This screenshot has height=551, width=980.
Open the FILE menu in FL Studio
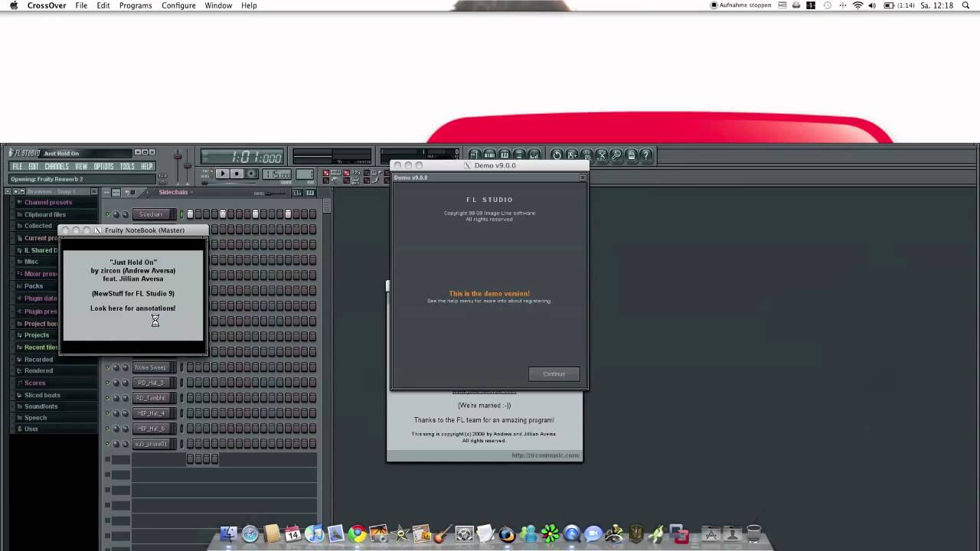pyautogui.click(x=16, y=166)
